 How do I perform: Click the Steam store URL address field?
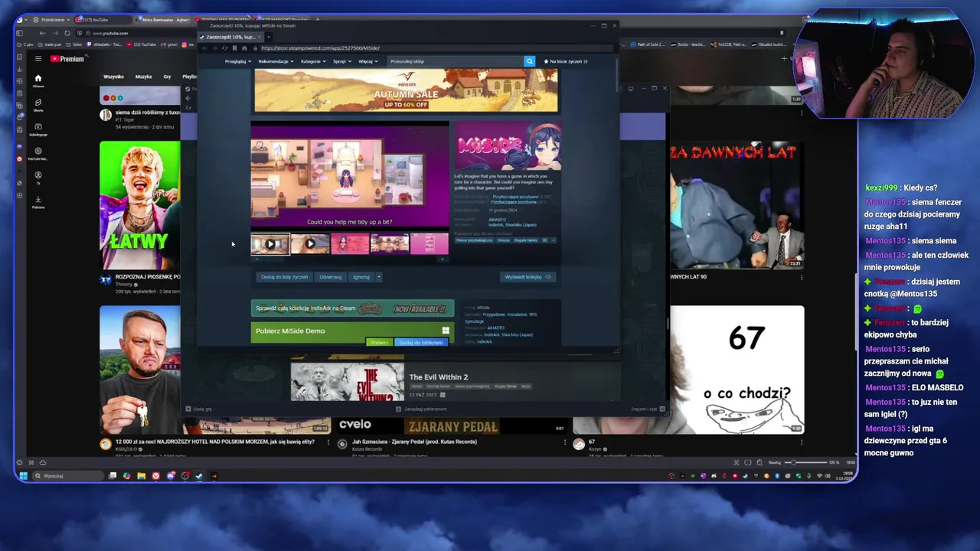click(x=436, y=48)
